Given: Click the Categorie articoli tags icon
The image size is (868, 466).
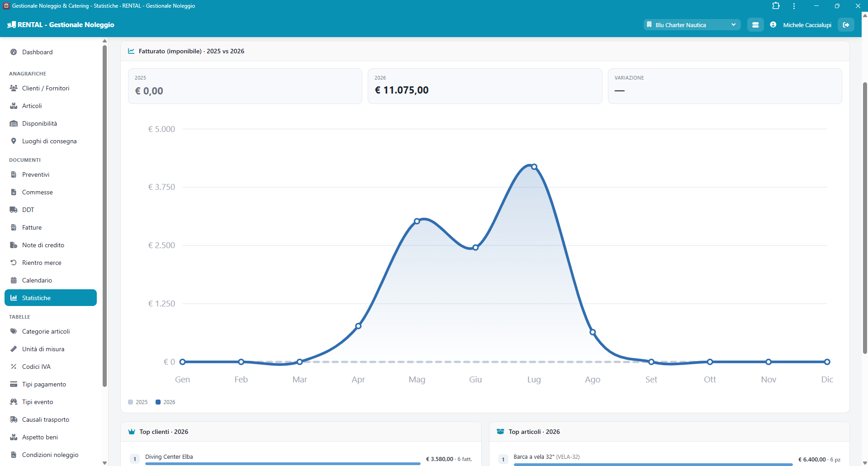Looking at the screenshot, I should tap(14, 331).
